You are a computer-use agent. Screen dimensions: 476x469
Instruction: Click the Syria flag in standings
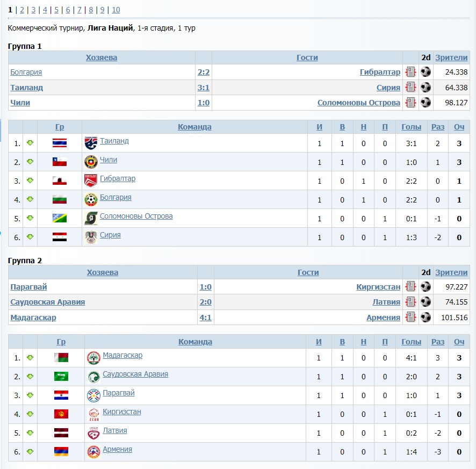tap(60, 237)
